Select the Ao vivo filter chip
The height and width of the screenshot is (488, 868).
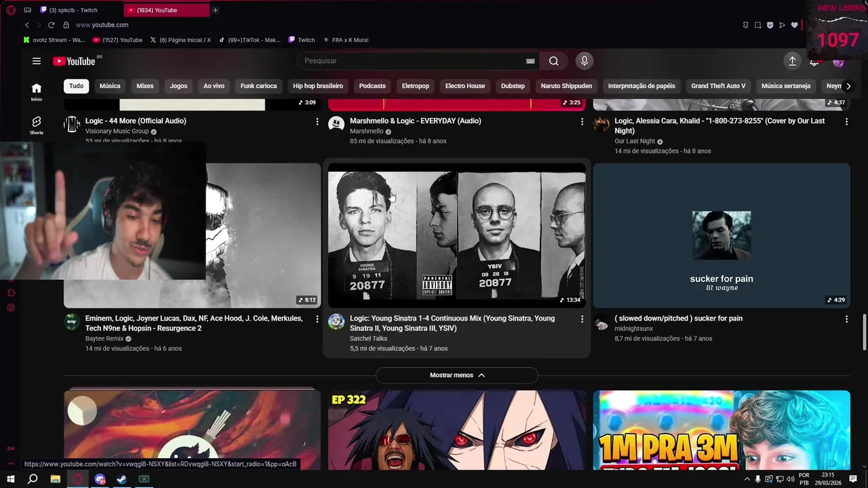214,86
